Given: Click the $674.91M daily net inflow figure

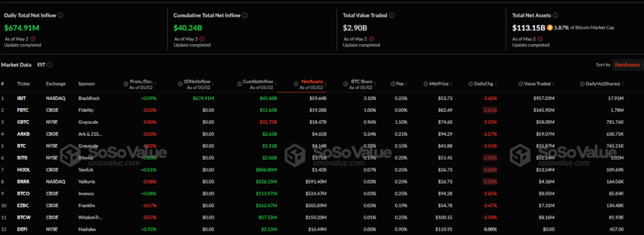Looking at the screenshot, I should coord(21,28).
